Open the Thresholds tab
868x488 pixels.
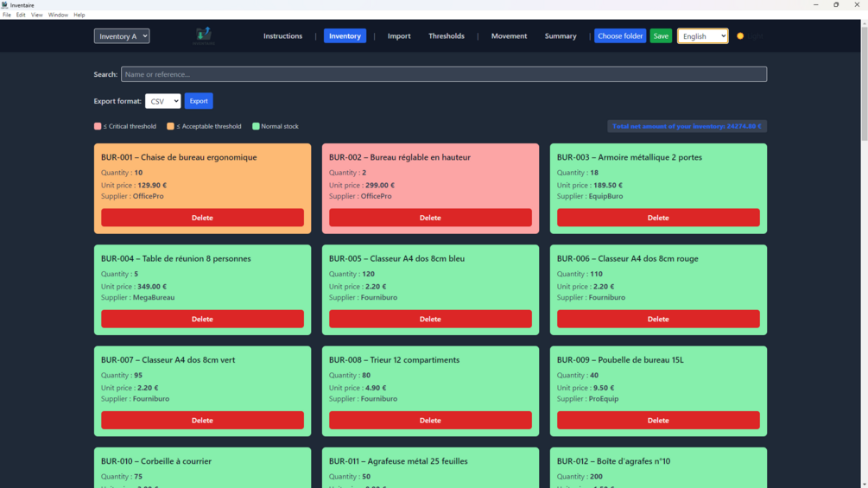click(x=447, y=36)
